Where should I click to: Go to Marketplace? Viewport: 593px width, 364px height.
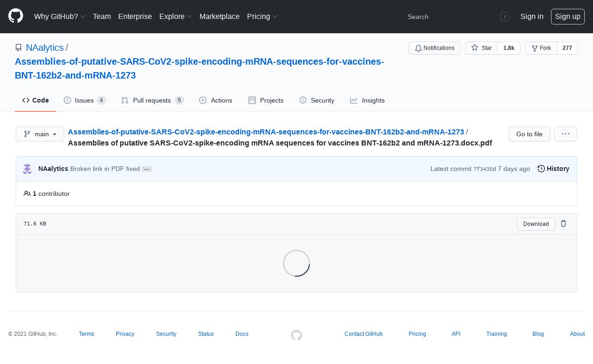(x=219, y=17)
